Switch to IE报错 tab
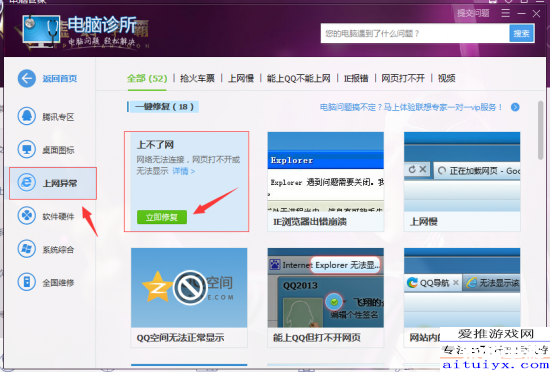The width and height of the screenshot is (550, 372). 356,78
